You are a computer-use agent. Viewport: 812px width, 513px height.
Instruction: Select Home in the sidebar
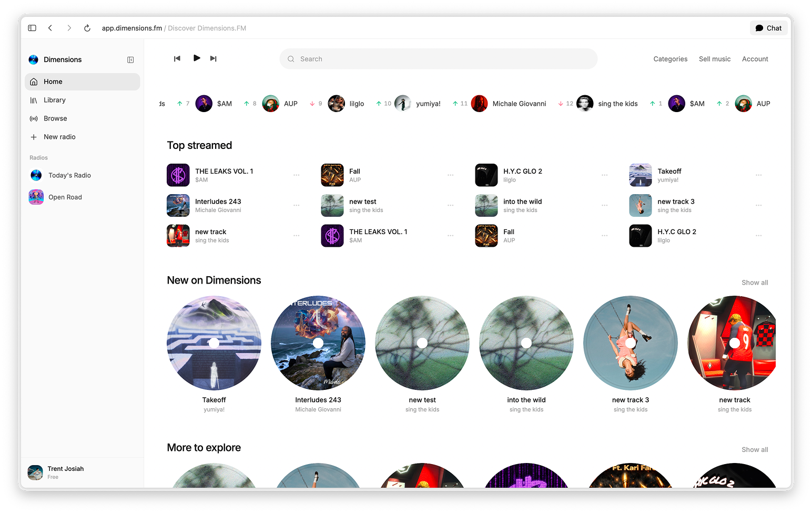[83, 82]
